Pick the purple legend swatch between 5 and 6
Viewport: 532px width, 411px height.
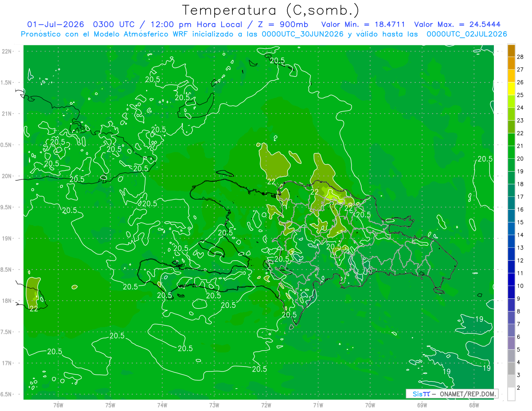pyautogui.click(x=511, y=343)
